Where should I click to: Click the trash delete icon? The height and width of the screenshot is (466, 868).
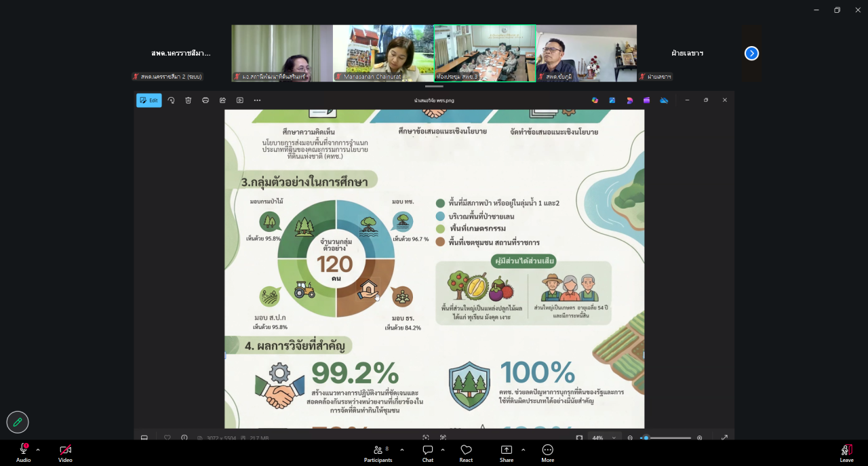[188, 100]
